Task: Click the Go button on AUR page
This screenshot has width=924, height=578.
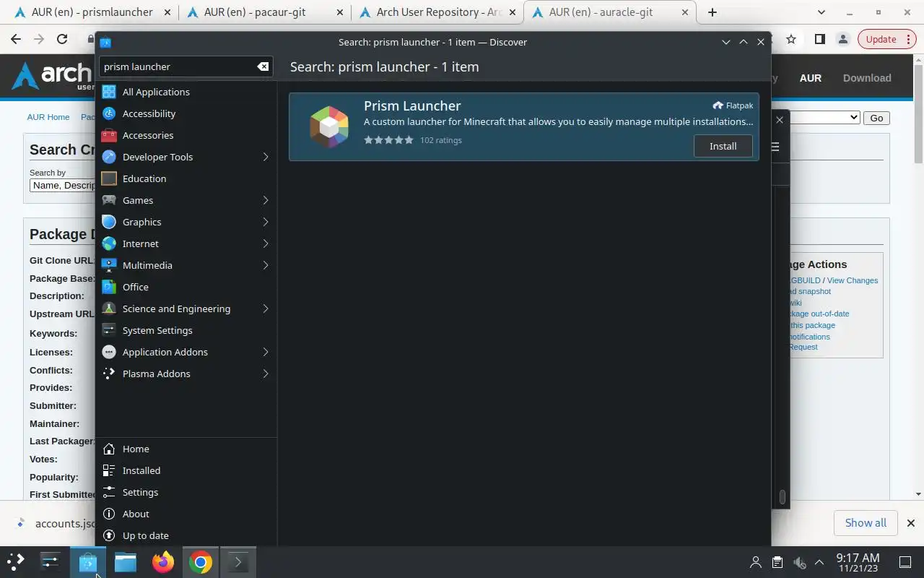Action: [x=876, y=118]
